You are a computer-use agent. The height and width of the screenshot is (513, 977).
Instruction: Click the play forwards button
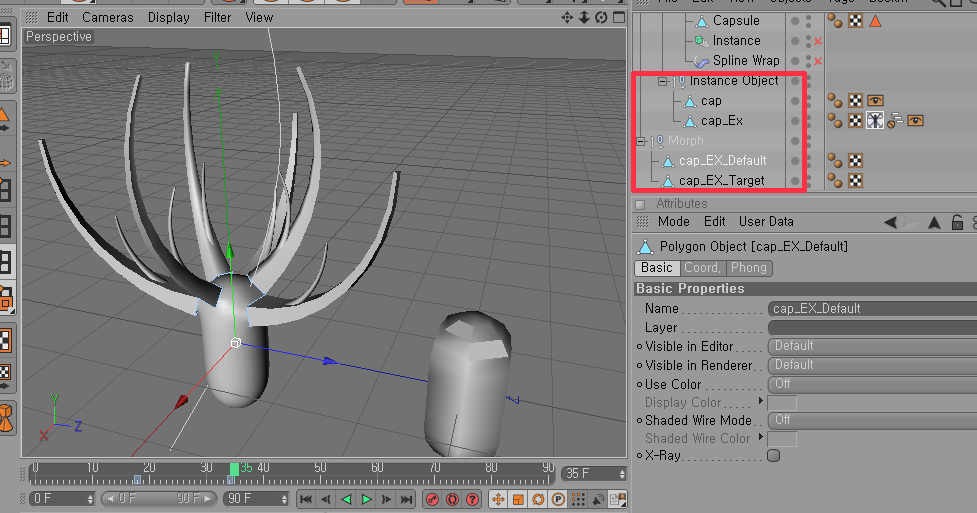(367, 499)
